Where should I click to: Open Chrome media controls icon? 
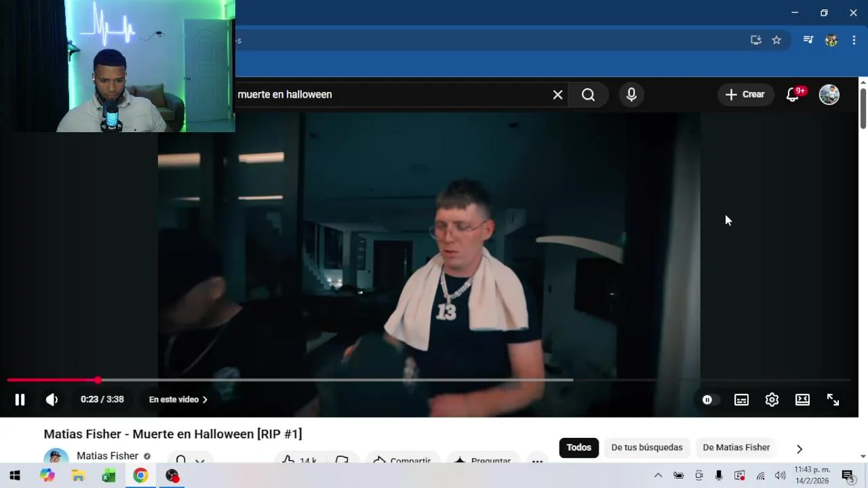point(808,40)
